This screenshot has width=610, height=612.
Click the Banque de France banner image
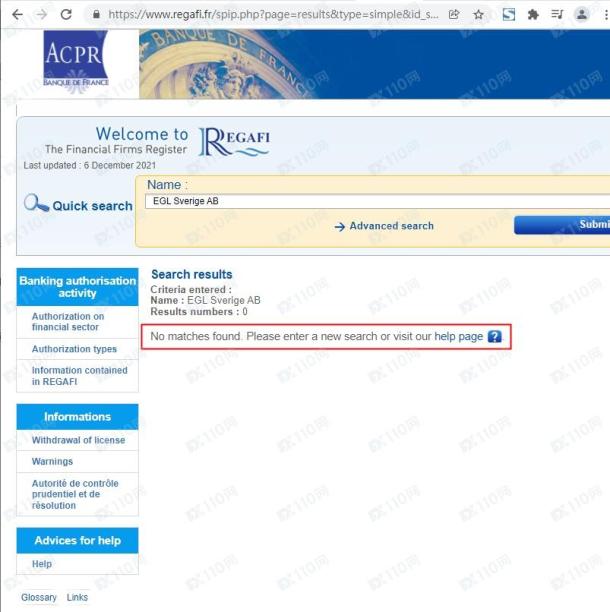374,64
